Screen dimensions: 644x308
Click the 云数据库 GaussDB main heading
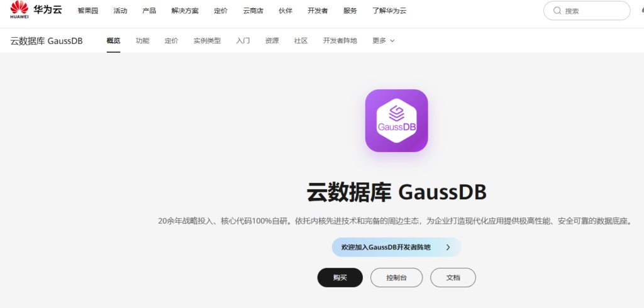point(396,192)
